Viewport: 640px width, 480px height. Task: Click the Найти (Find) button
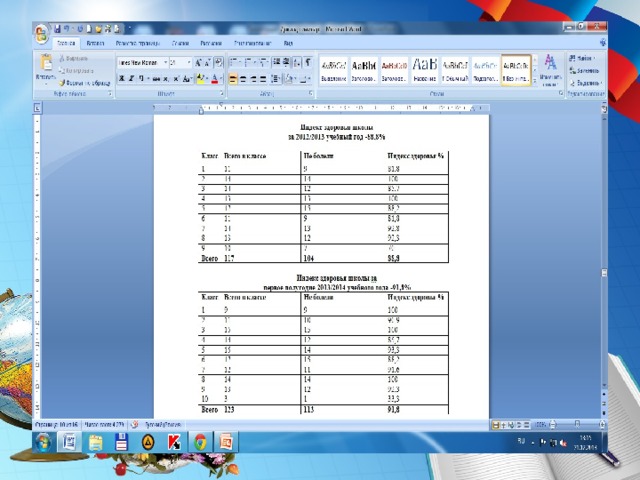582,59
